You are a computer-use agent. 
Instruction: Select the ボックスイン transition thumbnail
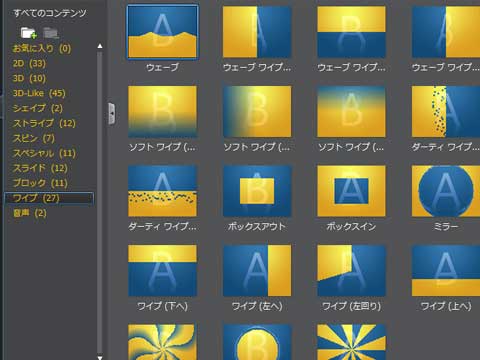(351, 191)
